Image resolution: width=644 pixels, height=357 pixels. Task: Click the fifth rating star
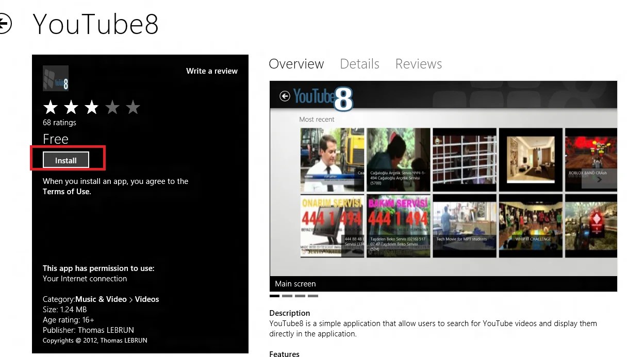(133, 107)
